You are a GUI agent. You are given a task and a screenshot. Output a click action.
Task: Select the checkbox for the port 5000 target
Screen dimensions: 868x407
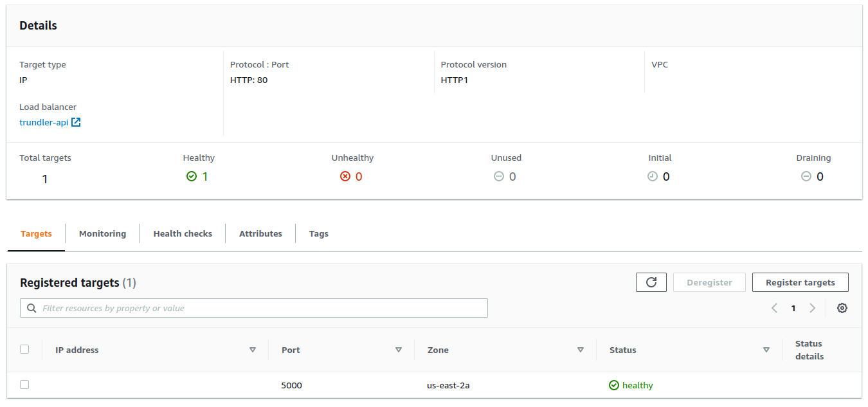click(24, 384)
